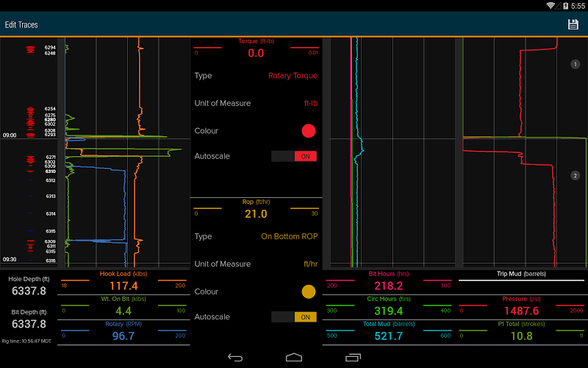Image resolution: width=588 pixels, height=368 pixels.
Task: Select the Hook Load trace
Action: click(123, 282)
